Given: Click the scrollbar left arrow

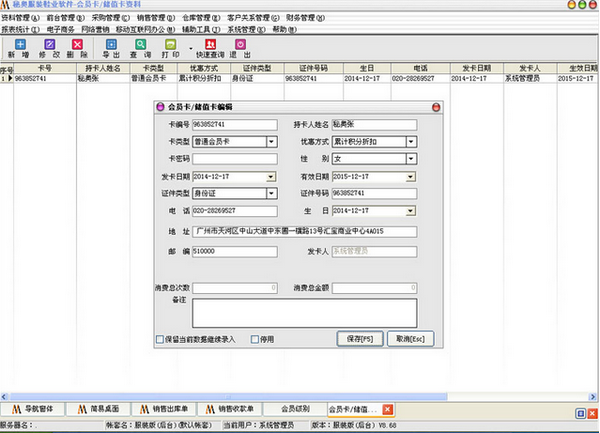Looking at the screenshot, I should pyautogui.click(x=4, y=397).
